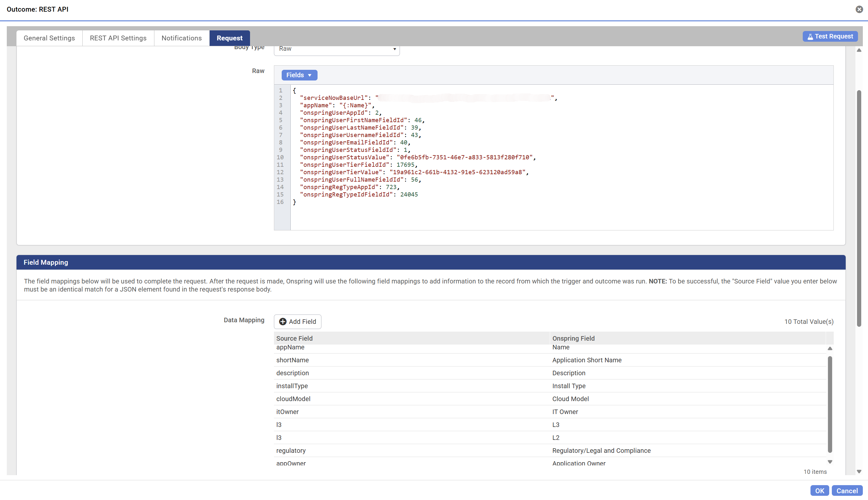Click the dialog scroll up arrow

859,50
